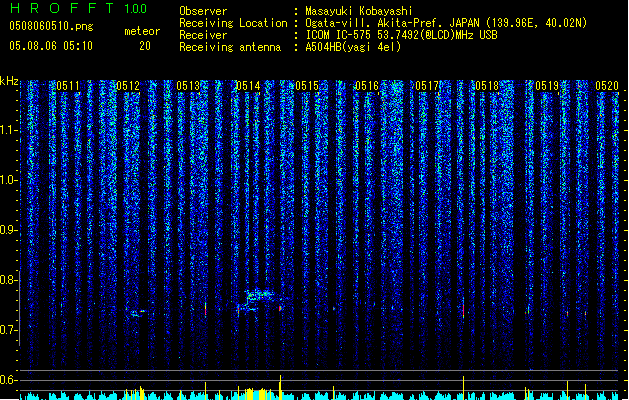Click the 0519 time marker
The height and width of the screenshot is (400, 629).
(547, 86)
